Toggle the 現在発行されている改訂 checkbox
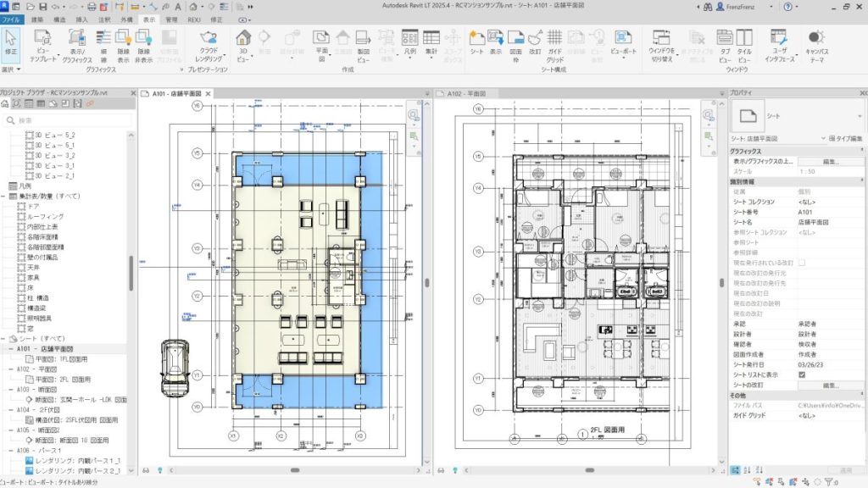 point(802,263)
